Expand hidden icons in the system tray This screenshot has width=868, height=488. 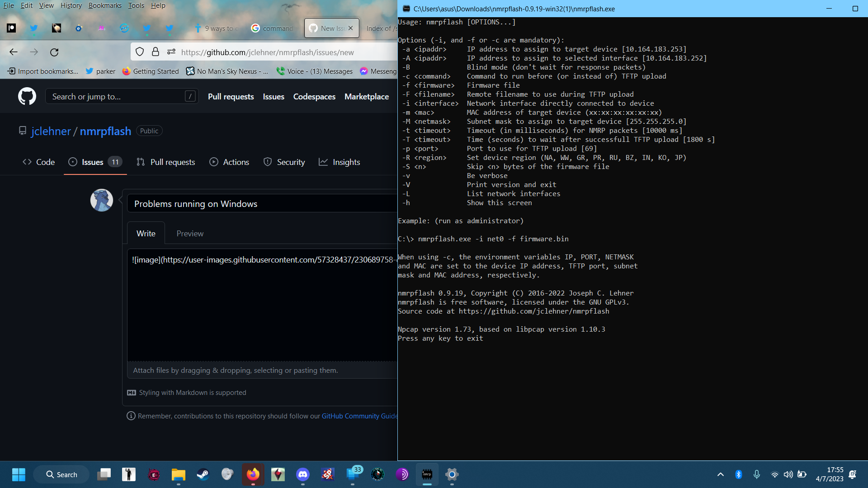(721, 474)
